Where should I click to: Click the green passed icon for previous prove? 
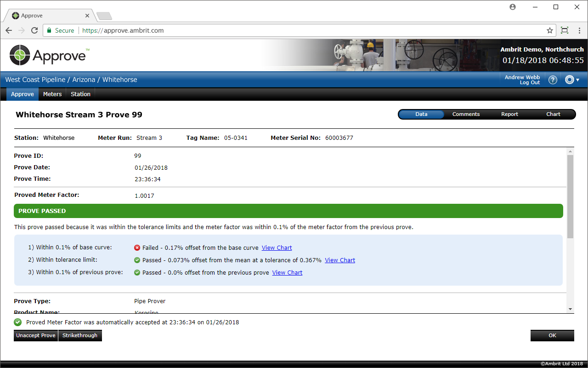pyautogui.click(x=137, y=272)
